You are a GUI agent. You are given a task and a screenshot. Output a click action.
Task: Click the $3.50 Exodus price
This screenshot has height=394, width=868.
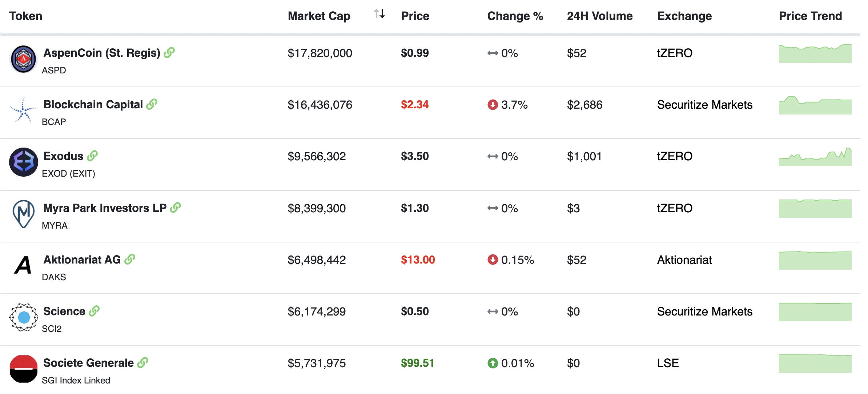(415, 156)
